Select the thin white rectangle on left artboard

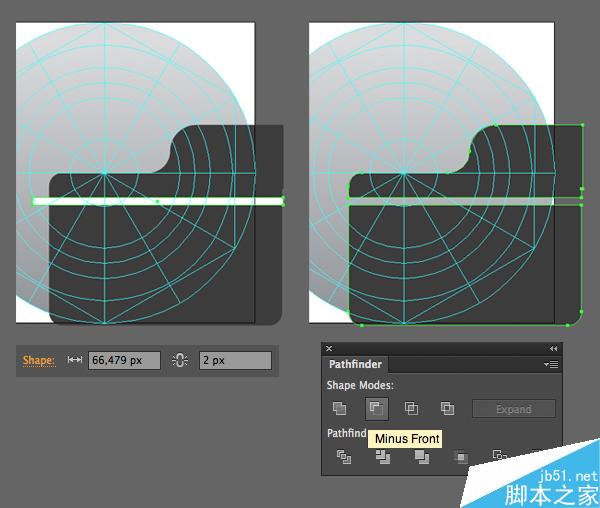click(158, 201)
